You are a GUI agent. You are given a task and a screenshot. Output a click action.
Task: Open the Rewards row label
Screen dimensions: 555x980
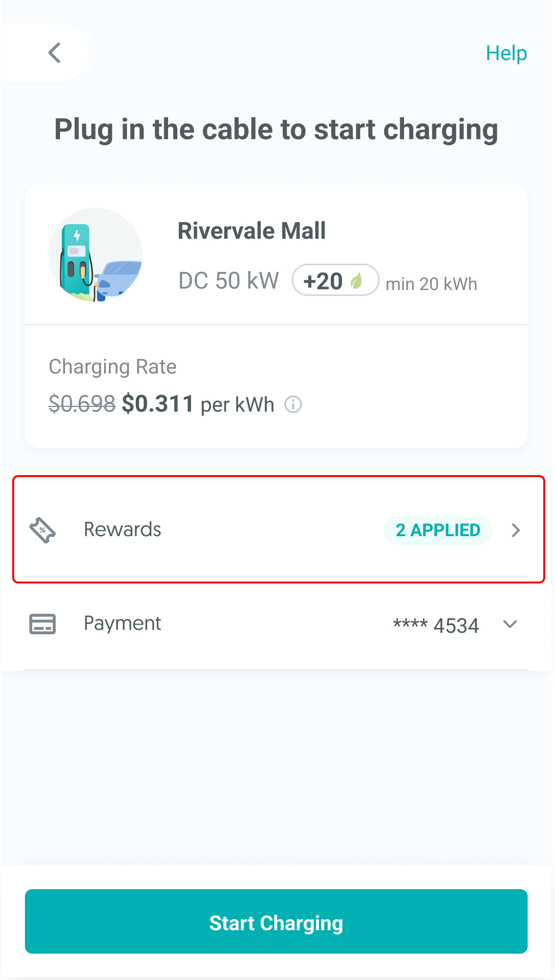pos(123,530)
